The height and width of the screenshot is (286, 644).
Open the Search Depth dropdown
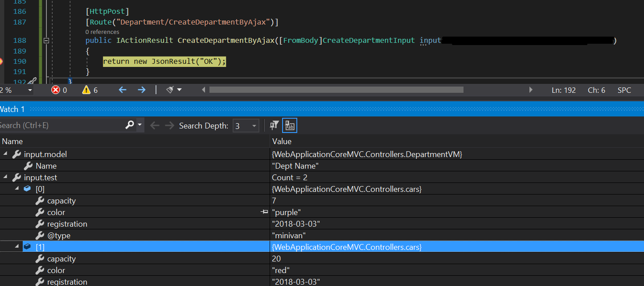tap(246, 126)
